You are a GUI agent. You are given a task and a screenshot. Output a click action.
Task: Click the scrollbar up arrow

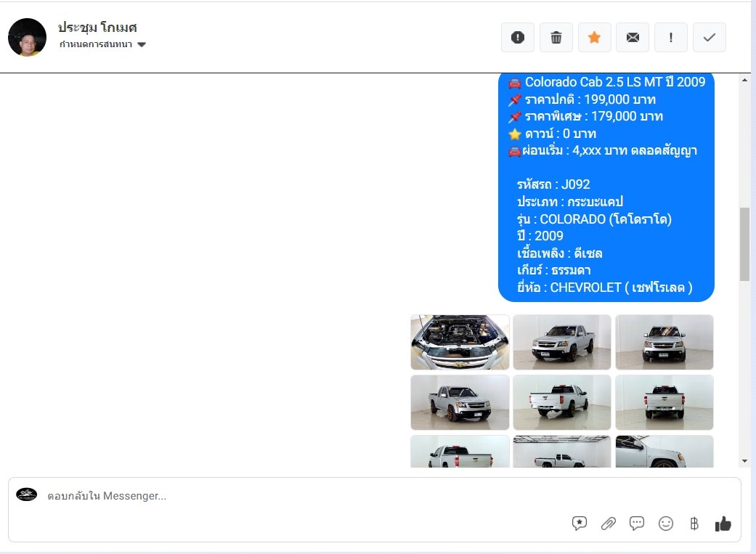745,80
